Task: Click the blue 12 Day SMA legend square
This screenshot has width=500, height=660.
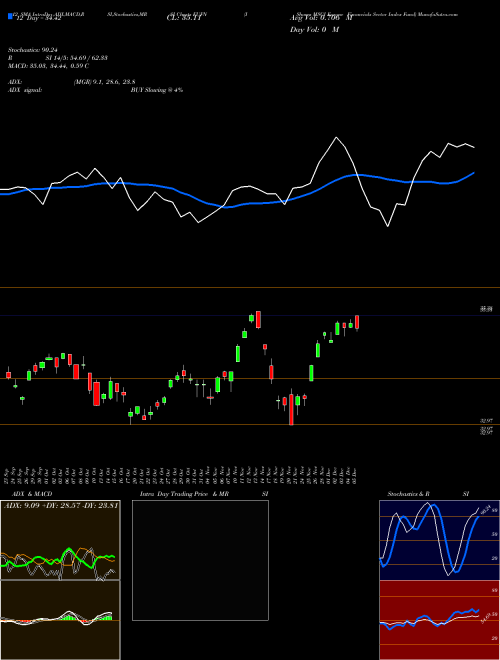Action: click(10, 16)
